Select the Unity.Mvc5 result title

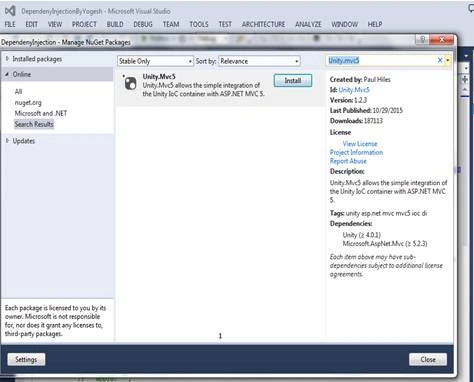[x=159, y=76]
